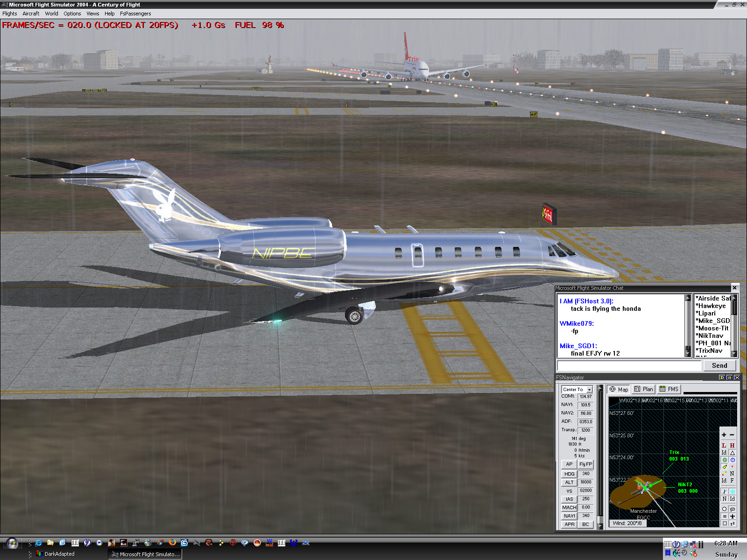This screenshot has height=560, width=747.
Task: Toggle the HDG heading hold button
Action: [x=569, y=474]
